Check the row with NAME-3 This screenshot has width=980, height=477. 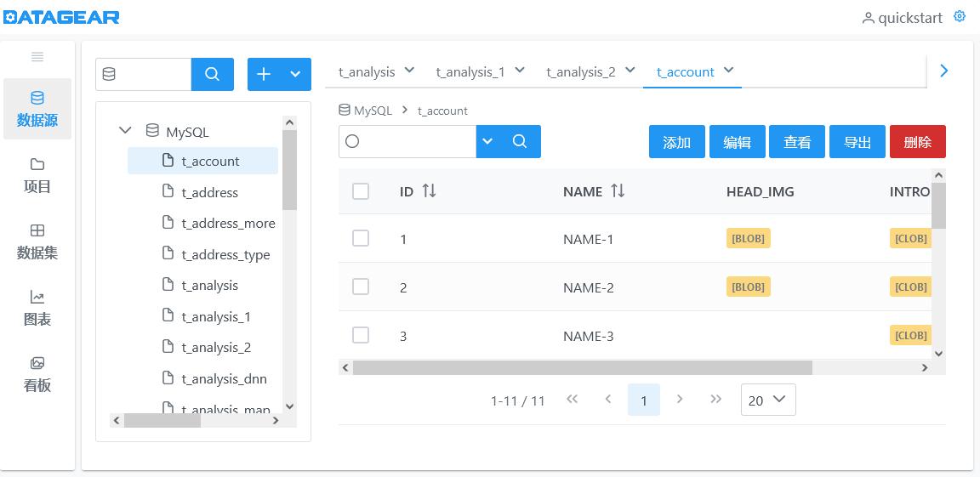point(361,335)
